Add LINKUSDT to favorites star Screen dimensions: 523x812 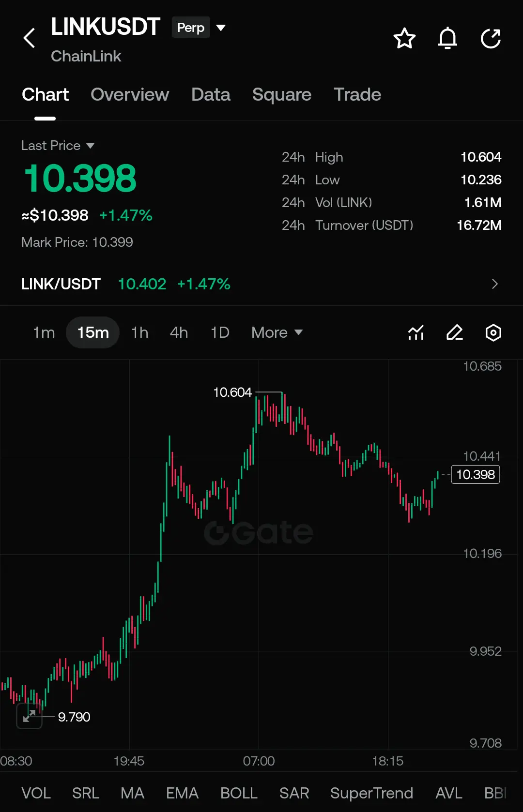(x=404, y=38)
